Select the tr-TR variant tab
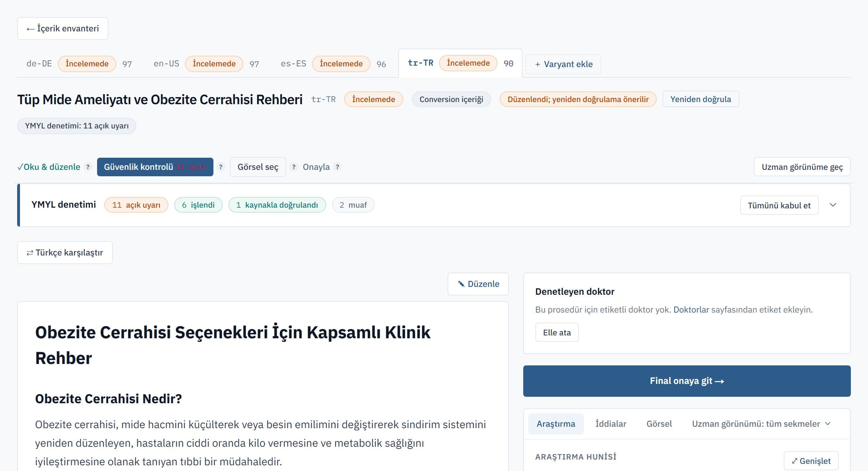 tap(460, 63)
